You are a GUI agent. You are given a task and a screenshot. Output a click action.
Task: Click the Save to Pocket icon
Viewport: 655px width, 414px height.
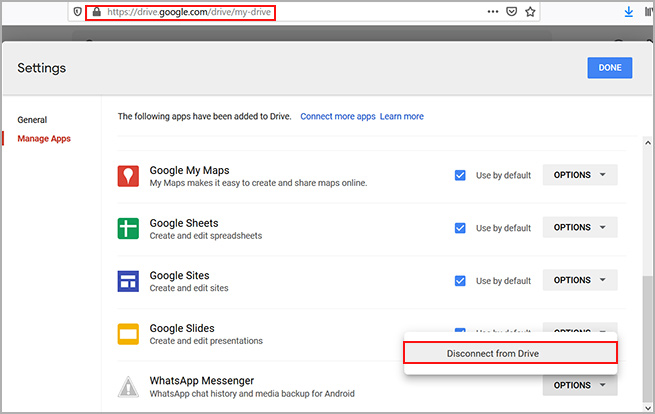click(x=511, y=12)
